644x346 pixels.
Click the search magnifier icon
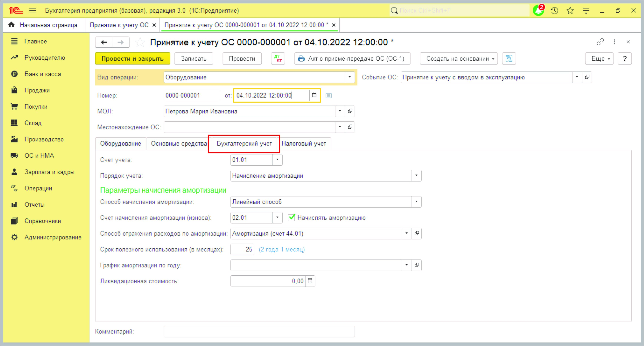click(394, 11)
